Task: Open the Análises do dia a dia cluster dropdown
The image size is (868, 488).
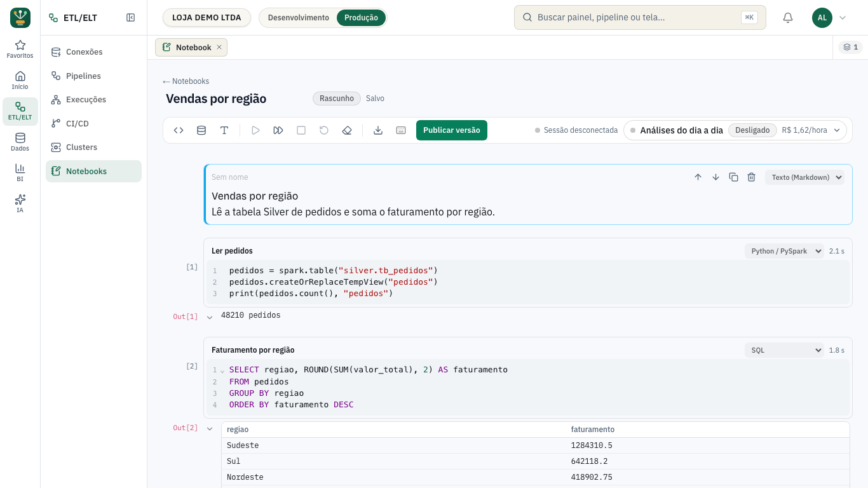Action: tap(735, 130)
